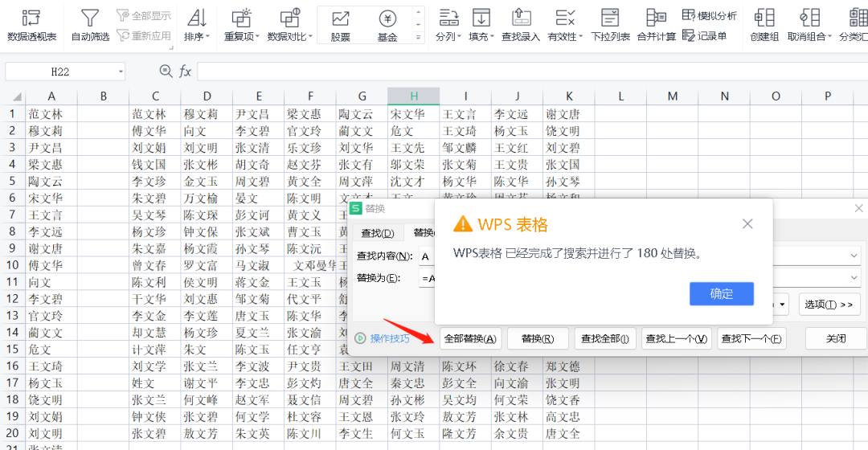
Task: Expand the 分列 dropdown arrow
Action: pos(460,36)
